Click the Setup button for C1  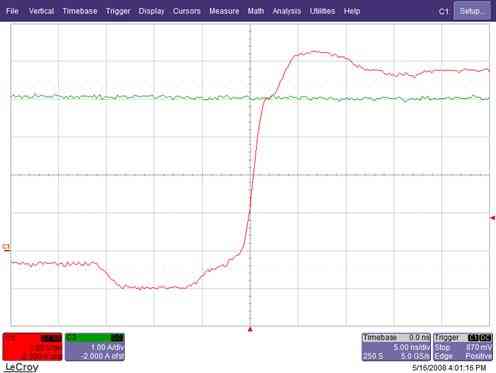coord(472,11)
